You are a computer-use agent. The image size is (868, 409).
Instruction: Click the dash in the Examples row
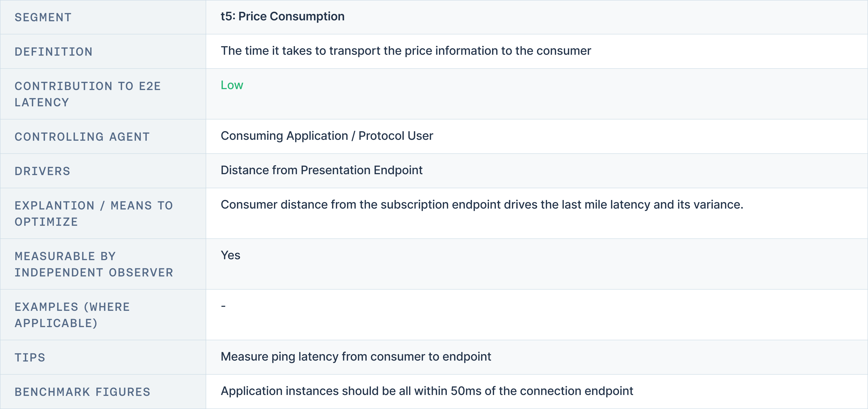tap(223, 306)
